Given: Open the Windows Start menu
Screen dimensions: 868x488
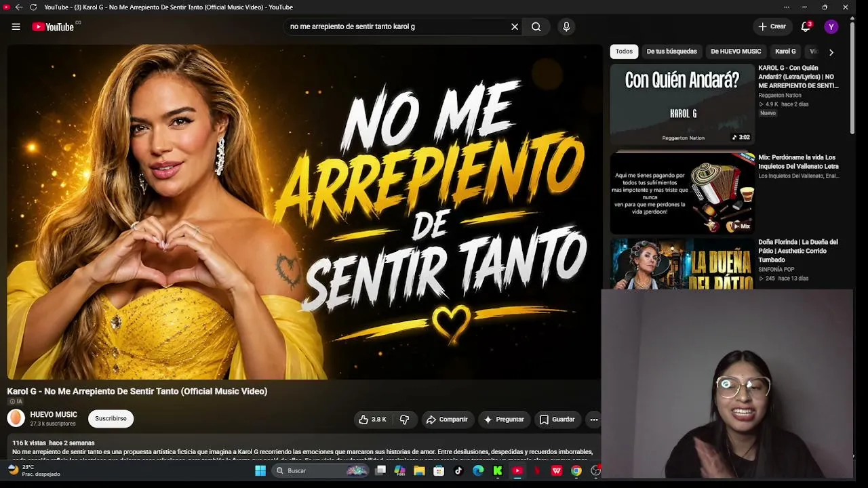Looking at the screenshot, I should click(260, 470).
